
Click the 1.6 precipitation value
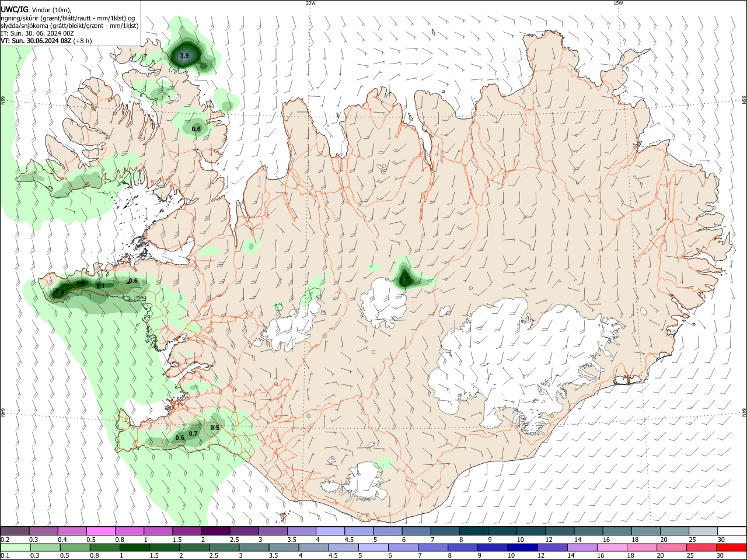point(60,292)
